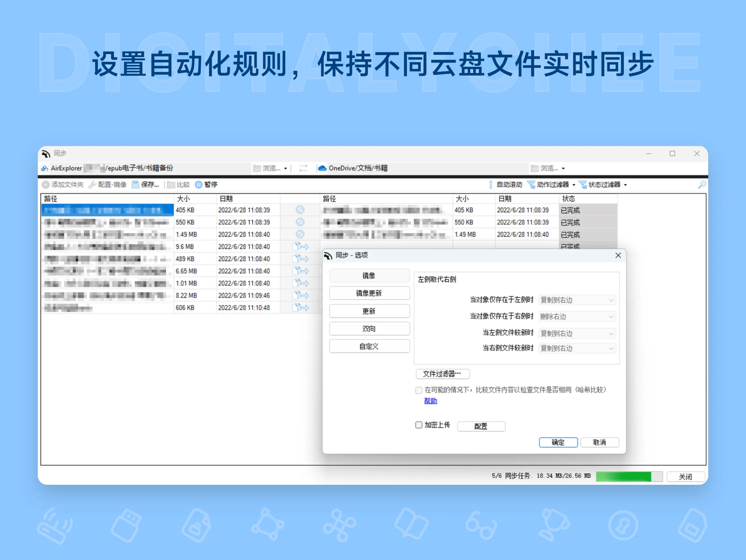Viewport: 746px width, 560px height.
Task: Click the swap direction arrows between paths
Action: click(x=303, y=168)
